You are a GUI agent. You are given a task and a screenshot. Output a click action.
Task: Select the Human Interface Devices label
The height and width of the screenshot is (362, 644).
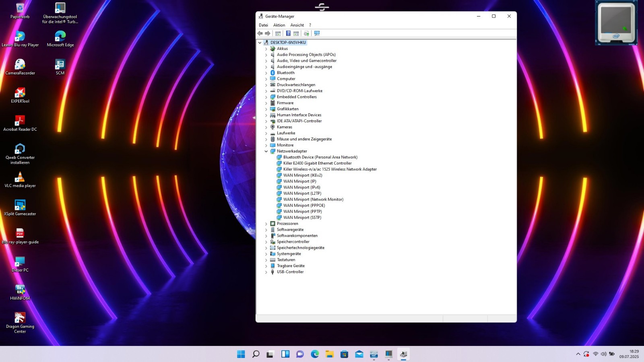(x=299, y=115)
